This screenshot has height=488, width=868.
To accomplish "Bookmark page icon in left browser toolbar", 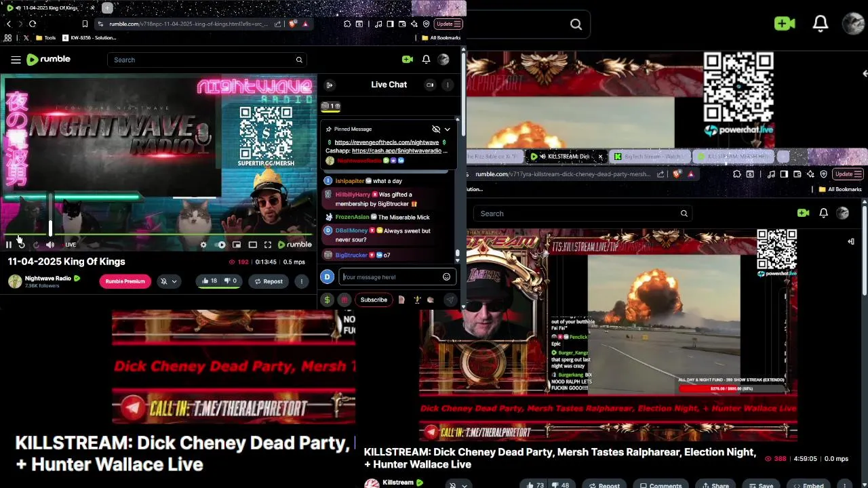I will (x=85, y=24).
